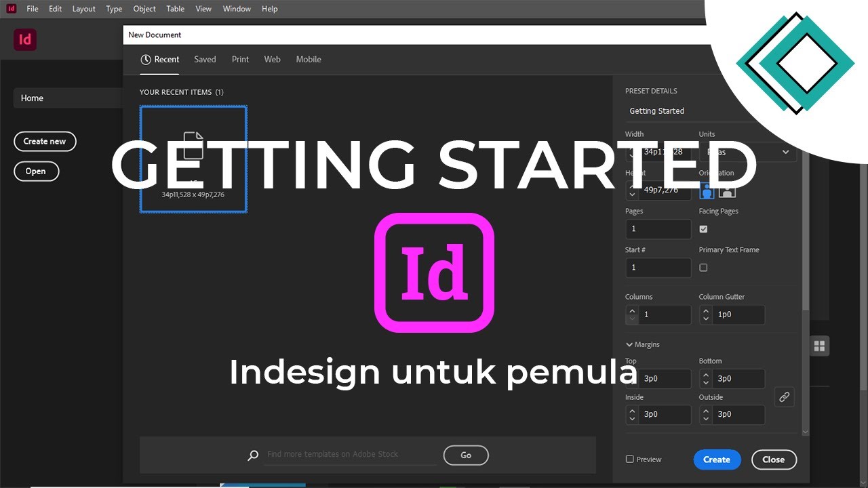Click the Bottom margin field

[738, 378]
